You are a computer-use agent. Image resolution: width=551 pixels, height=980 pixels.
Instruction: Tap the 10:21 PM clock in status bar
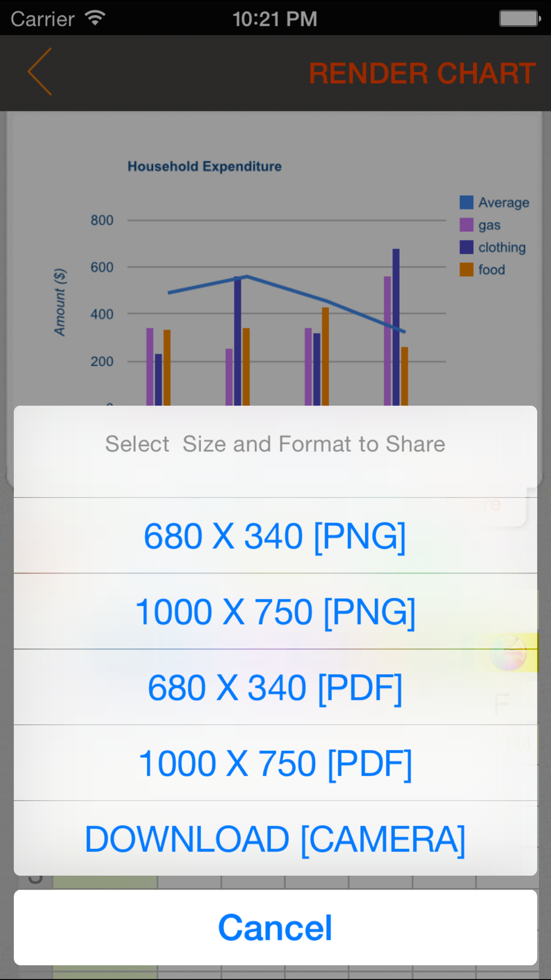(275, 19)
